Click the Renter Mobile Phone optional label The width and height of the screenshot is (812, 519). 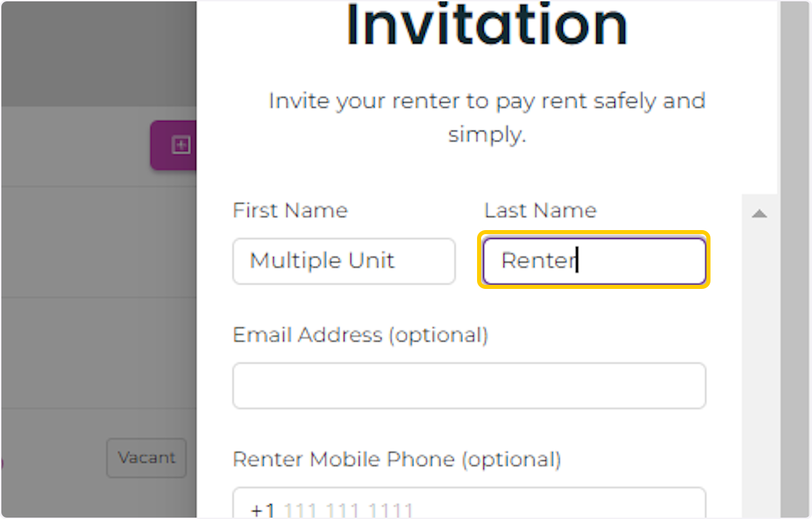(396, 459)
